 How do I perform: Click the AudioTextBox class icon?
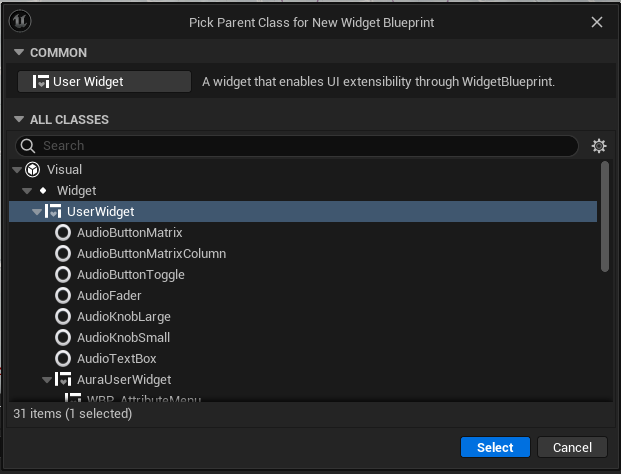[63, 359]
